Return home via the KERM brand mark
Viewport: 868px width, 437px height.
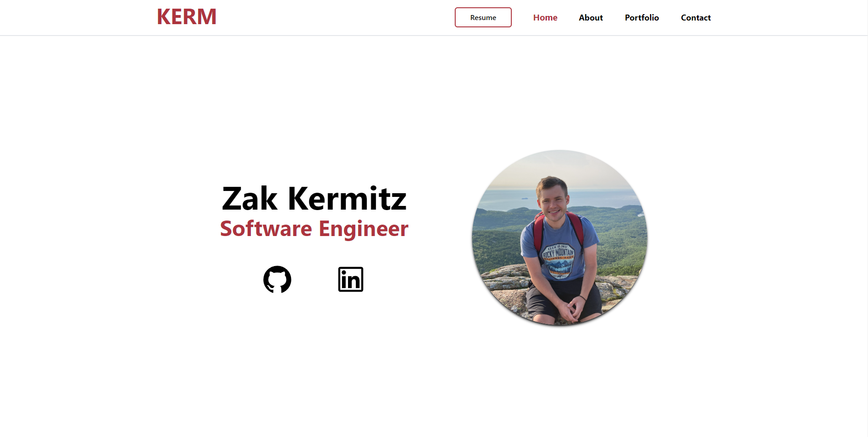[187, 17]
